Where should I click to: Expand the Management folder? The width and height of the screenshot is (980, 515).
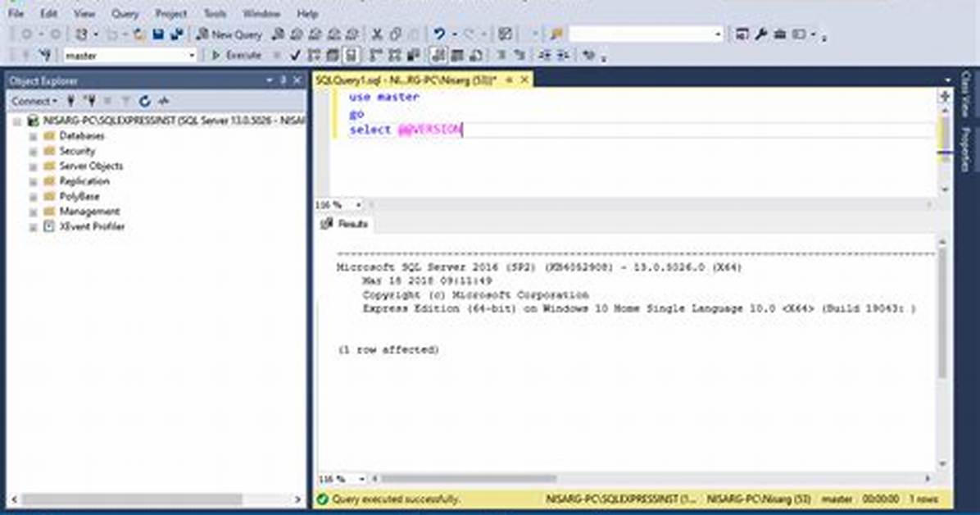click(x=33, y=212)
